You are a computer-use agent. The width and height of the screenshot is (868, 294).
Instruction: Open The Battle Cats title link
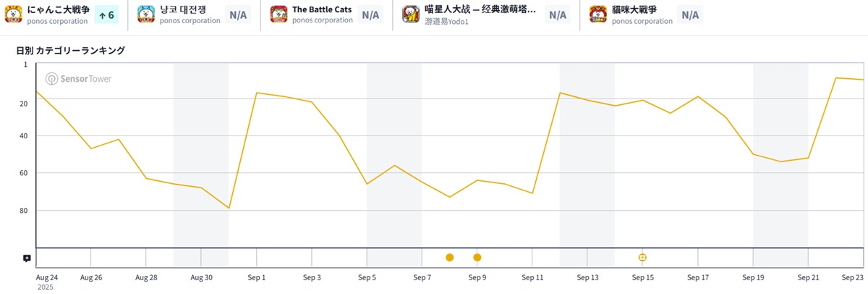[323, 9]
